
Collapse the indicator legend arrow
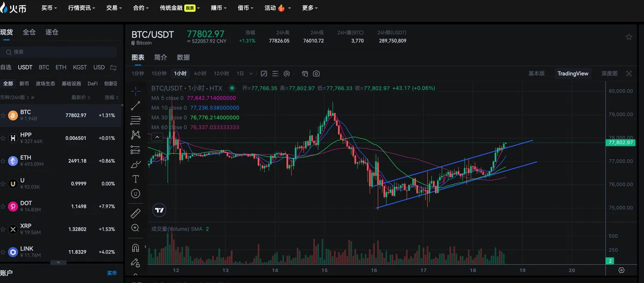point(157,137)
